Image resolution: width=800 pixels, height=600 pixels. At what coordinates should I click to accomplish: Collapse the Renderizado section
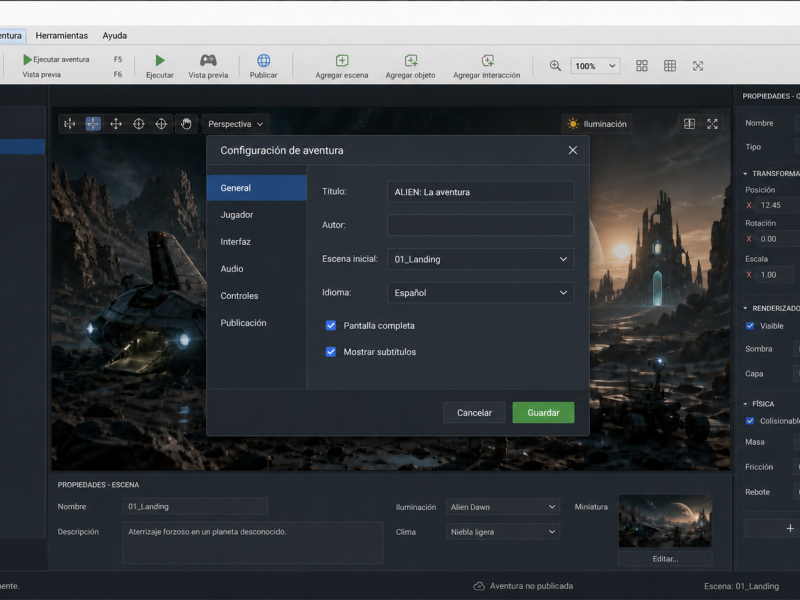coord(745,309)
